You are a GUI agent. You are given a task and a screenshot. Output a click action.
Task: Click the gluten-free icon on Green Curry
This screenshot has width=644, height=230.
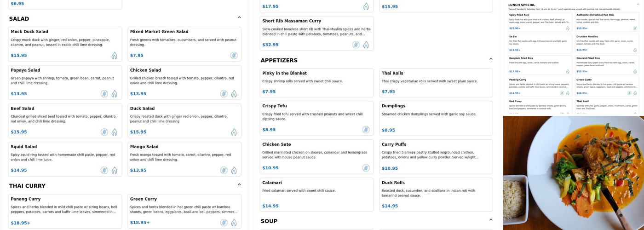pos(224,223)
